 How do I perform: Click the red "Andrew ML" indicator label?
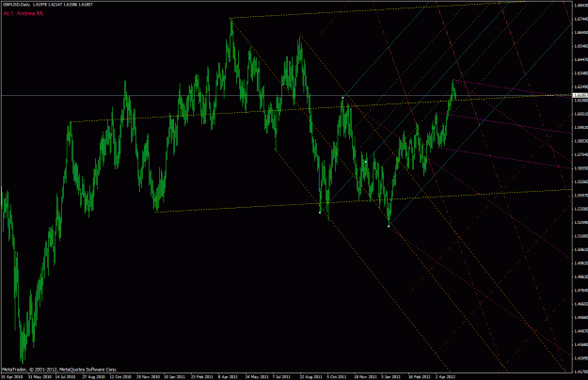(24, 13)
